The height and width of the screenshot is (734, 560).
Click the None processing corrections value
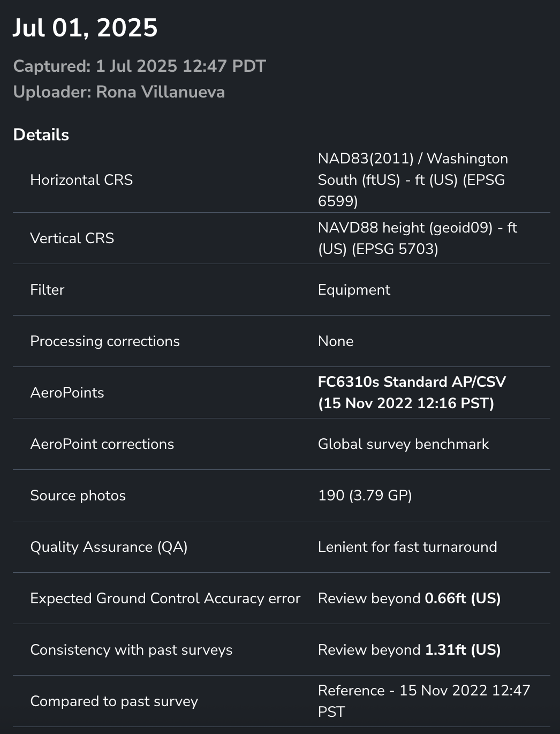[336, 341]
